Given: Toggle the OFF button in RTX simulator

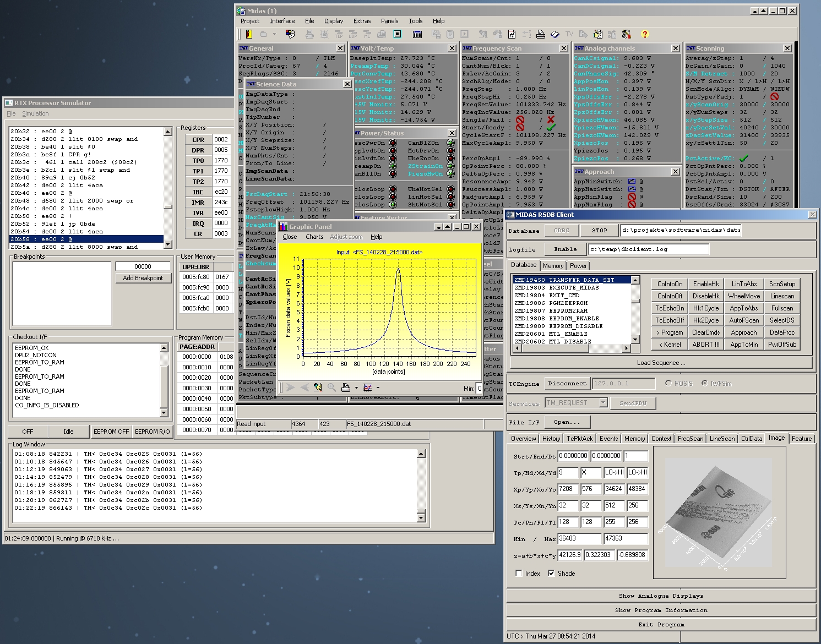Looking at the screenshot, I should (x=28, y=432).
